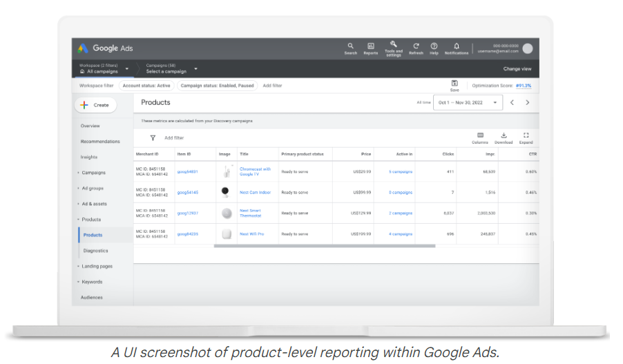Go to Recommendations in sidebar
The width and height of the screenshot is (623, 364).
click(x=100, y=142)
